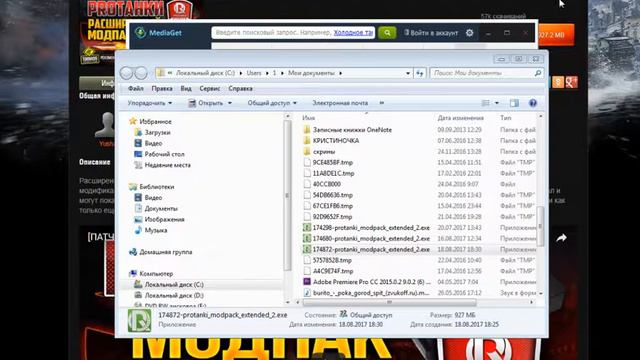Click the search magnifier icon in Explorer
The width and height of the screenshot is (640, 360).
pos(538,73)
